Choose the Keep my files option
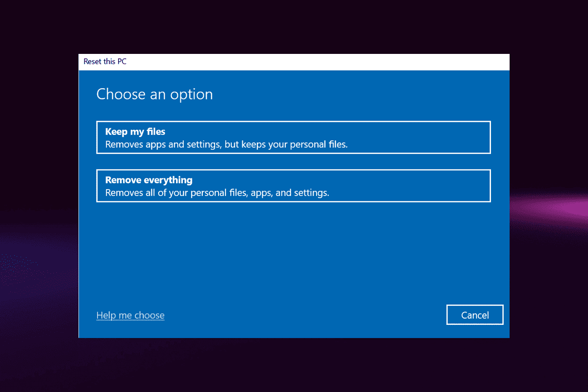 294,137
